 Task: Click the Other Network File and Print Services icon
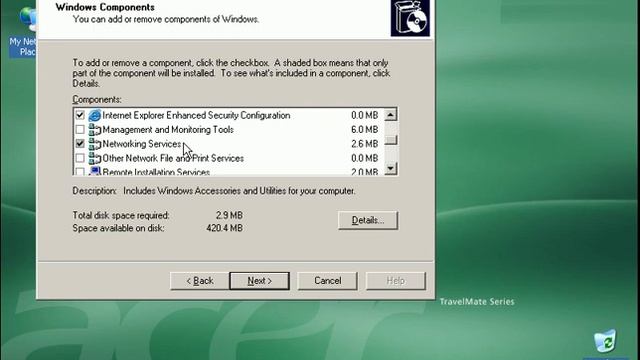(x=95, y=158)
